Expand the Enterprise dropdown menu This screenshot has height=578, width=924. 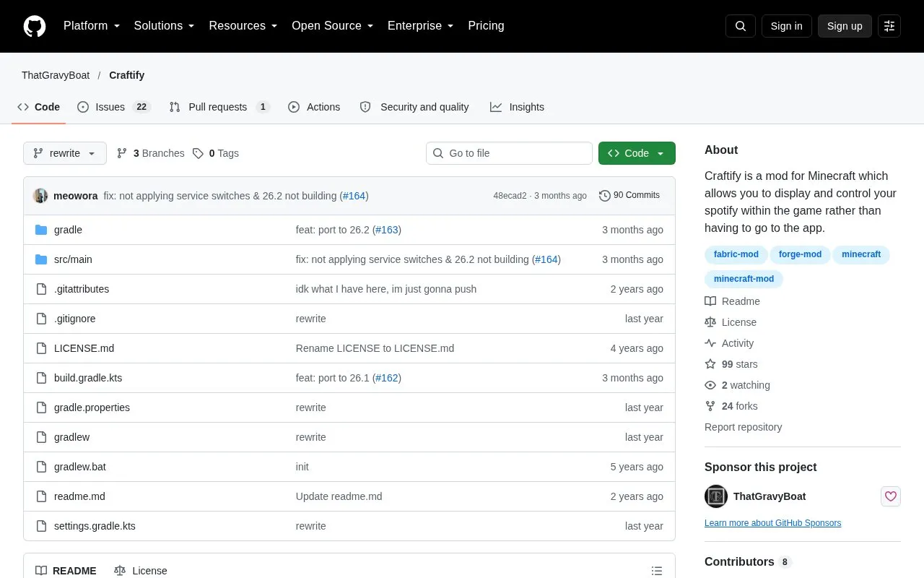(x=421, y=26)
